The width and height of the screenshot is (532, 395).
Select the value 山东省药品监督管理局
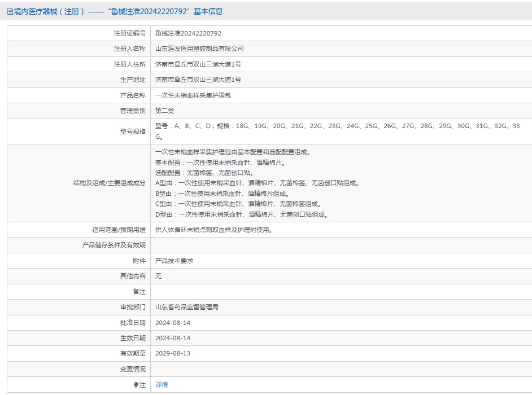(186, 307)
